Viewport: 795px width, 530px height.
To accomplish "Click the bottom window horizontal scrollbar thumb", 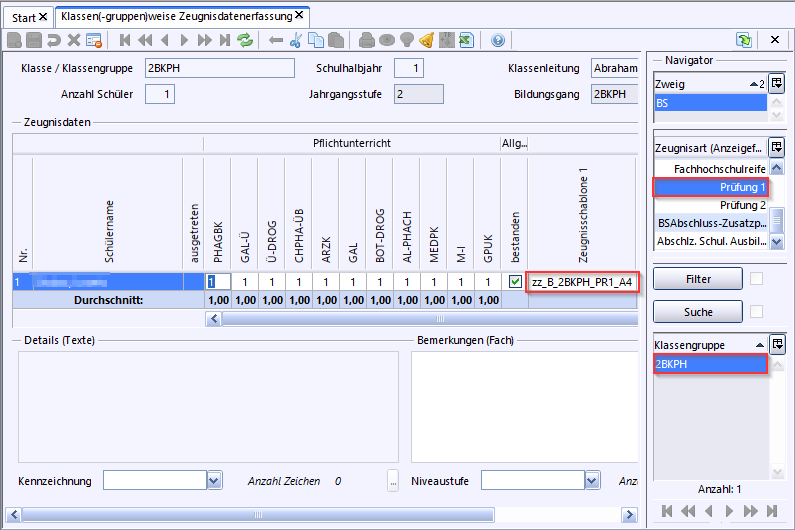I will click(258, 515).
